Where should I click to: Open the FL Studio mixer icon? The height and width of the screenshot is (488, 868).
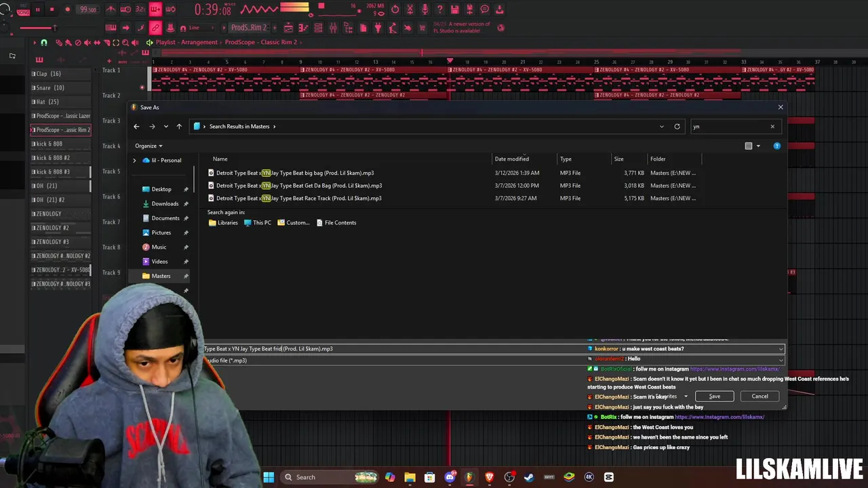pos(333,28)
